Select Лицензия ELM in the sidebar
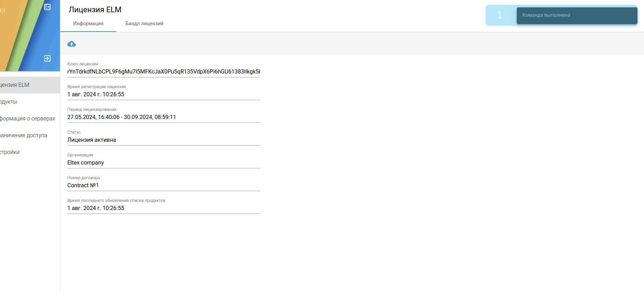The height and width of the screenshot is (293, 644). coord(21,85)
